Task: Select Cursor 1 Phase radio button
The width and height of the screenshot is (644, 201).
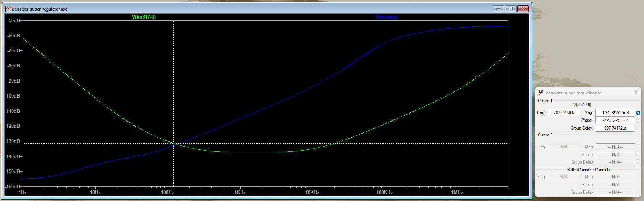Action: coord(638,120)
